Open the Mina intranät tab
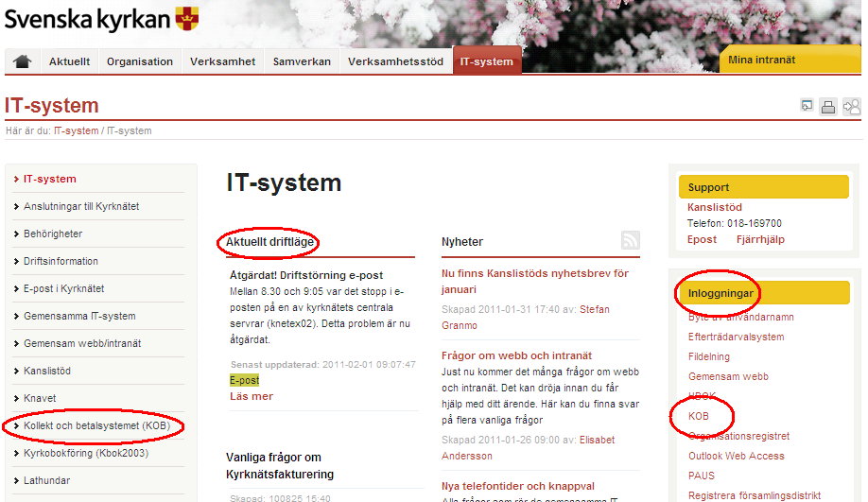868x502 pixels. pyautogui.click(x=790, y=60)
